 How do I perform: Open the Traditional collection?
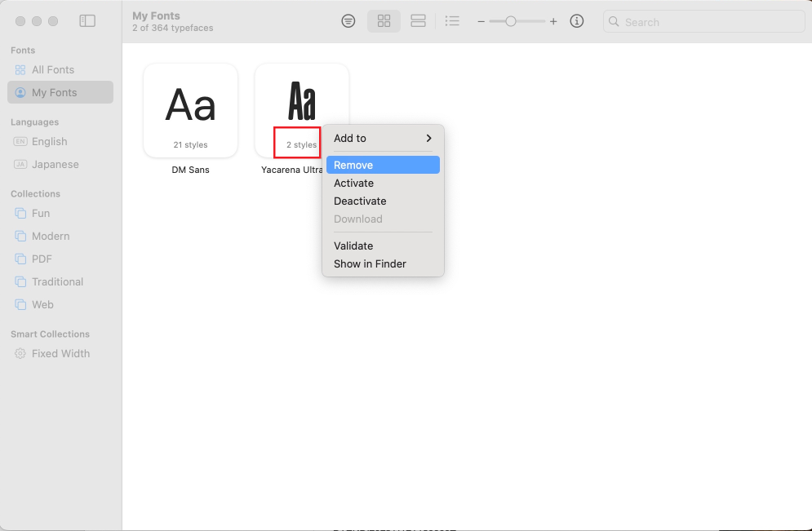pyautogui.click(x=60, y=281)
